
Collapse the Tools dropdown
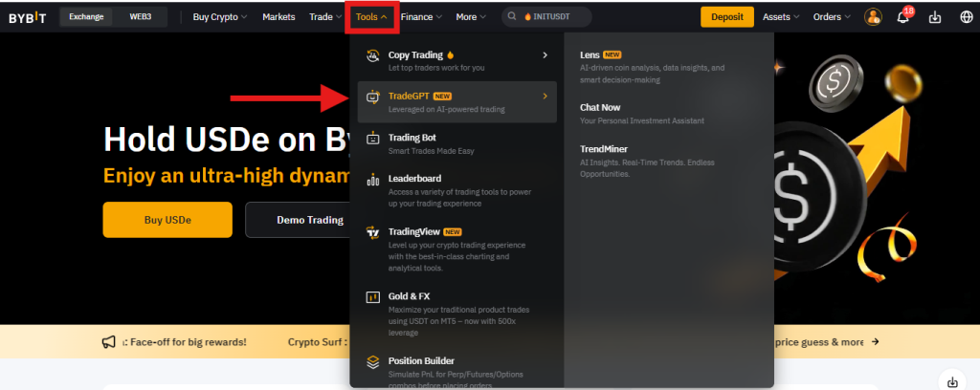[372, 17]
